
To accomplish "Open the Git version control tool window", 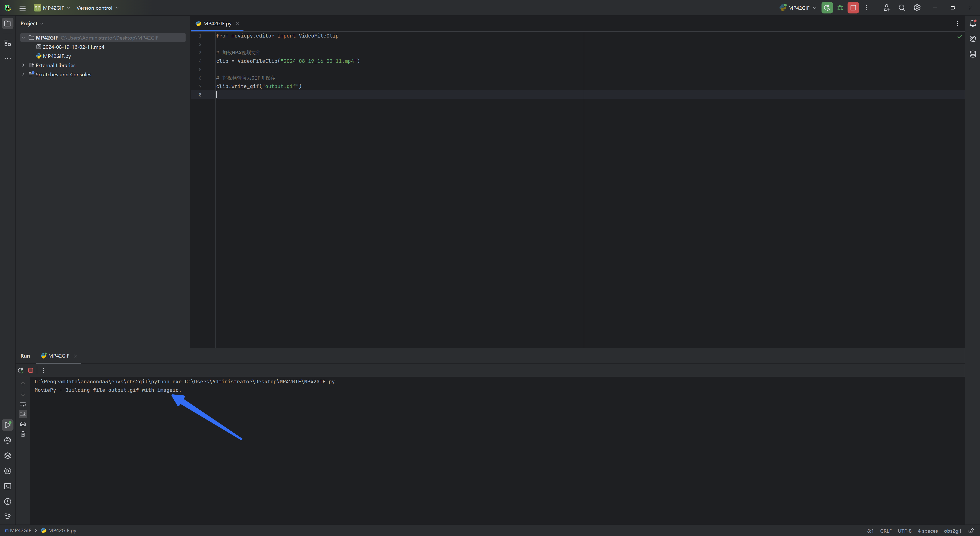I will tap(8, 517).
